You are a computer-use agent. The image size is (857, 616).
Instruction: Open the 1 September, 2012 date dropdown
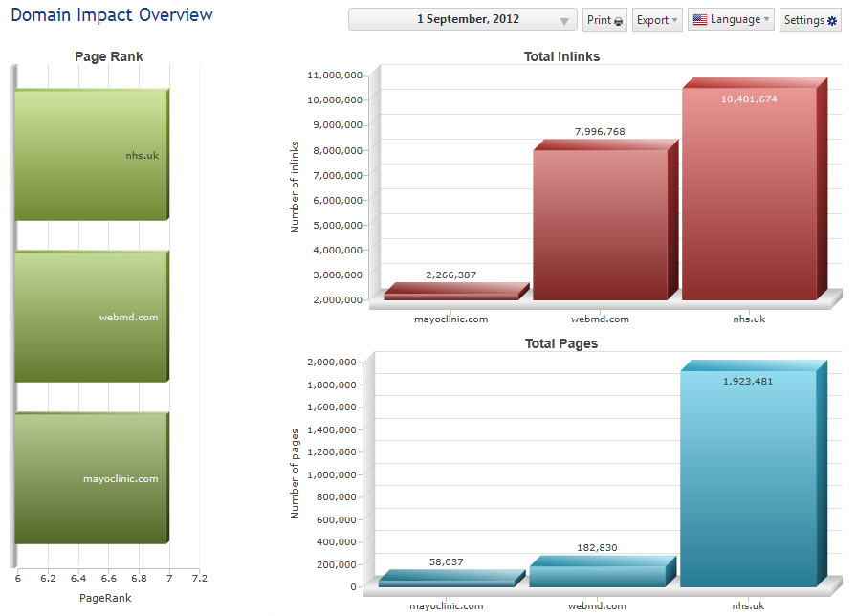pyautogui.click(x=564, y=21)
